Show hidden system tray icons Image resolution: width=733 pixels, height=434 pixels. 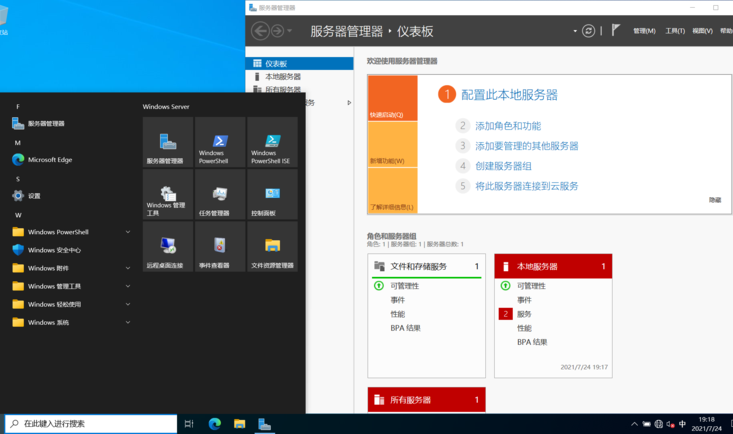[x=634, y=424]
